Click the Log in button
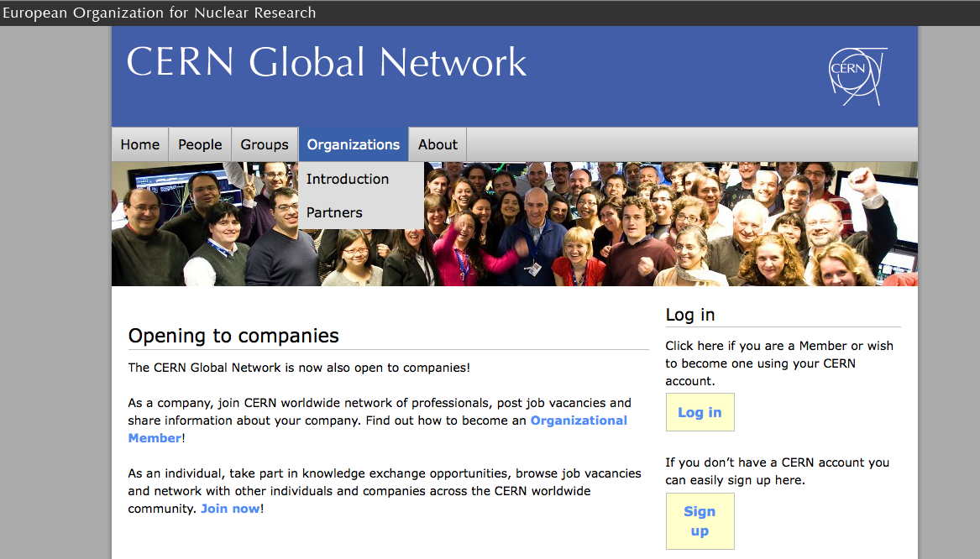 700,412
